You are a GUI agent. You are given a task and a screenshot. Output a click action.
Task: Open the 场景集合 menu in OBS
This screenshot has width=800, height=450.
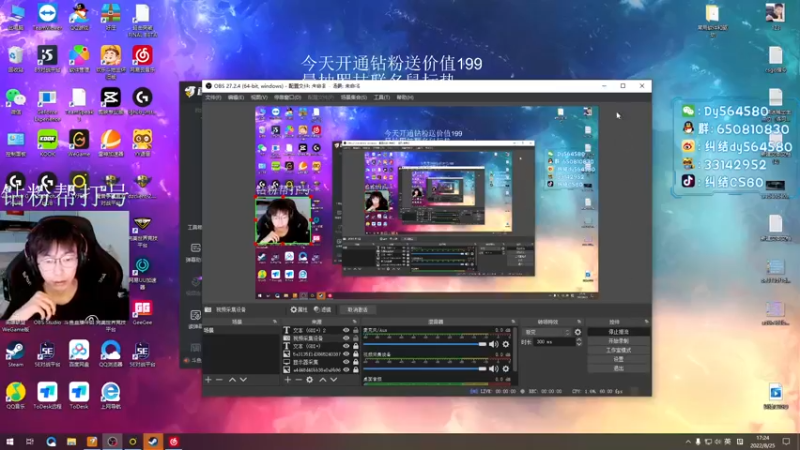(354, 97)
